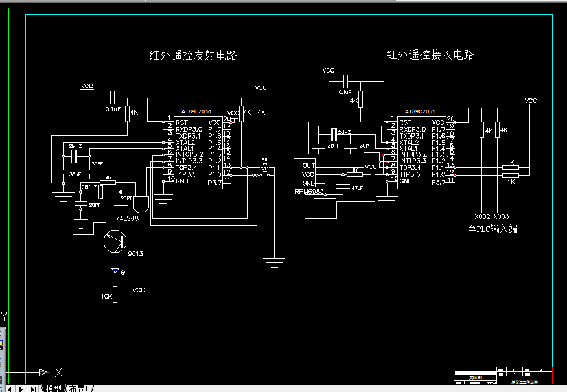Select the 30uF capacitor label
The width and height of the screenshot is (567, 392).
click(x=75, y=174)
